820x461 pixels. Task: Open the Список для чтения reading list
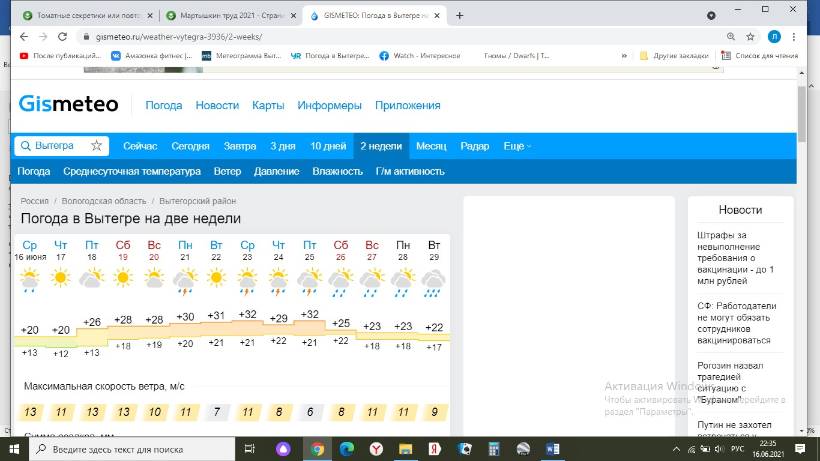(x=760, y=55)
